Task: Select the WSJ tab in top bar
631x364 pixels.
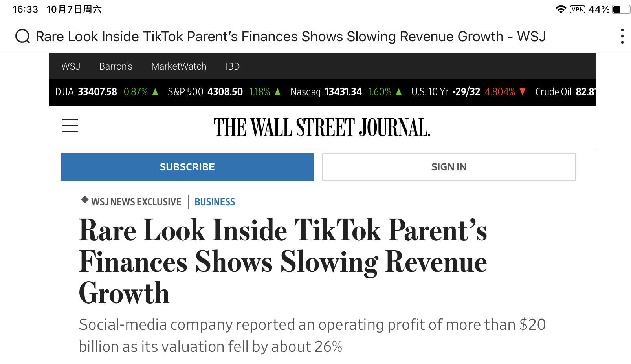Action: [71, 66]
